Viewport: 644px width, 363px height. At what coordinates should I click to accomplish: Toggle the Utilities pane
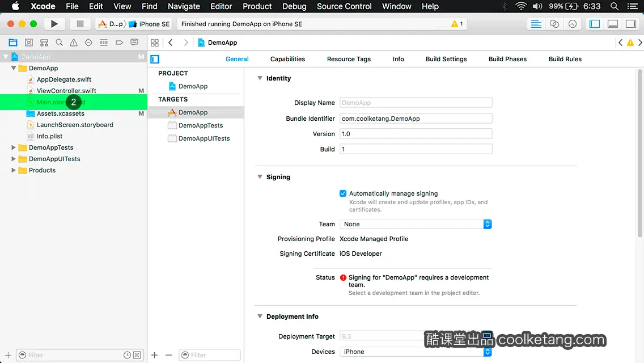(631, 24)
